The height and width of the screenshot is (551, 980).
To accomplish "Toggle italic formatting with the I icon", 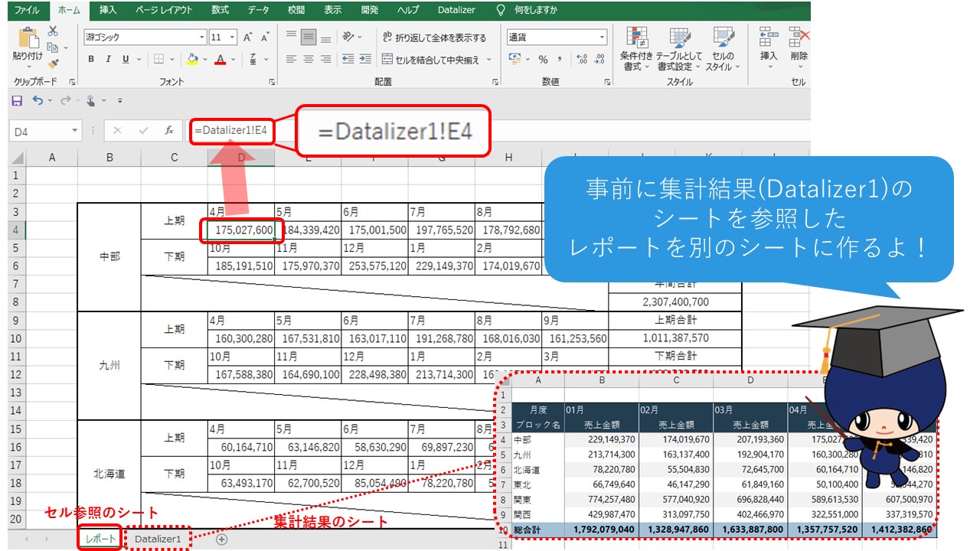I will click(x=108, y=58).
